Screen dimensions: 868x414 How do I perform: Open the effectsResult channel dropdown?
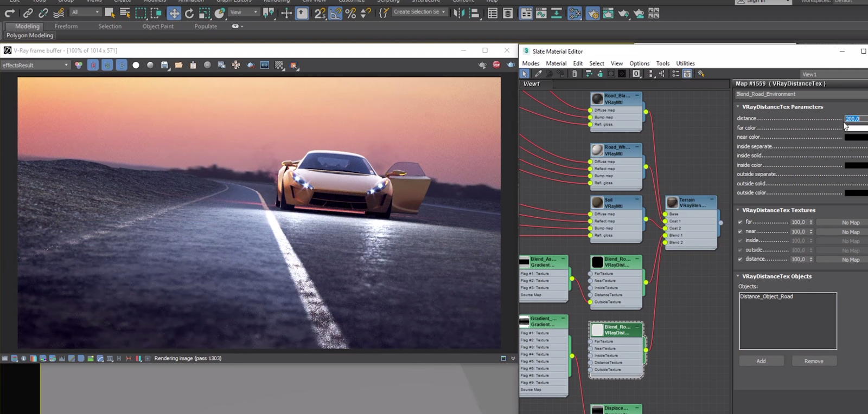36,66
